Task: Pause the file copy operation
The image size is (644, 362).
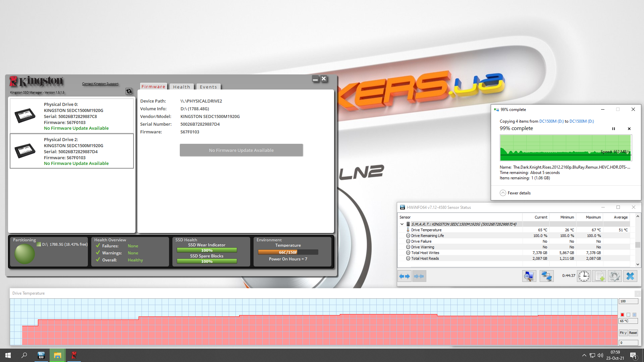Action: (x=613, y=129)
